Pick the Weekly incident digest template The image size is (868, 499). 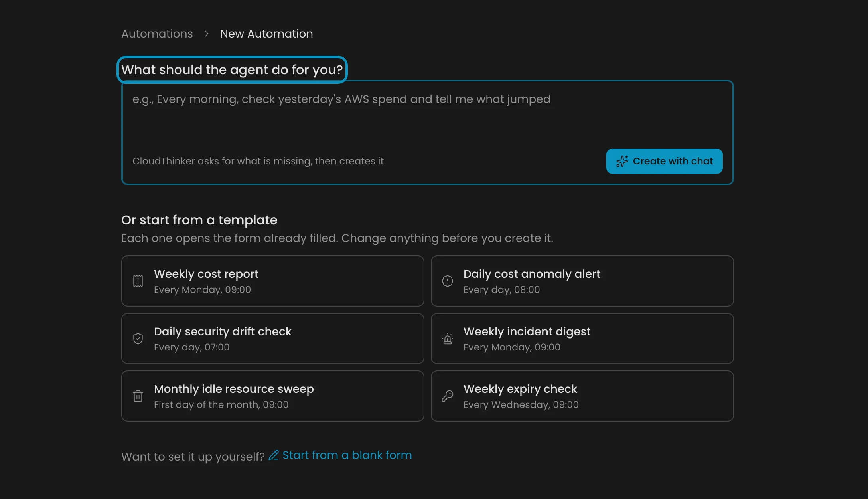tap(582, 339)
